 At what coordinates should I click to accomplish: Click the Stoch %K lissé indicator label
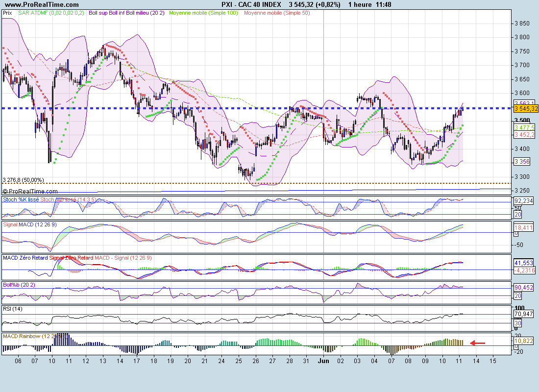coord(21,199)
